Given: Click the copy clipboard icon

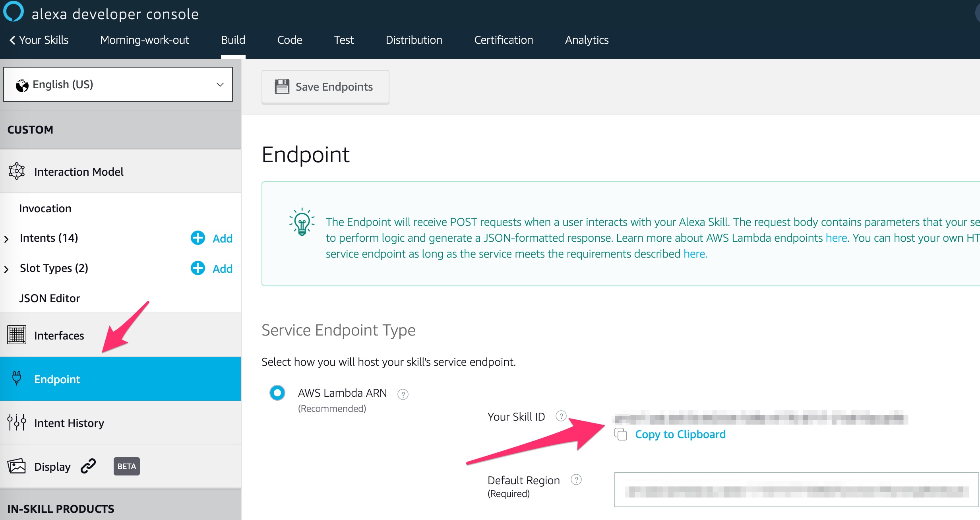Looking at the screenshot, I should (x=621, y=434).
